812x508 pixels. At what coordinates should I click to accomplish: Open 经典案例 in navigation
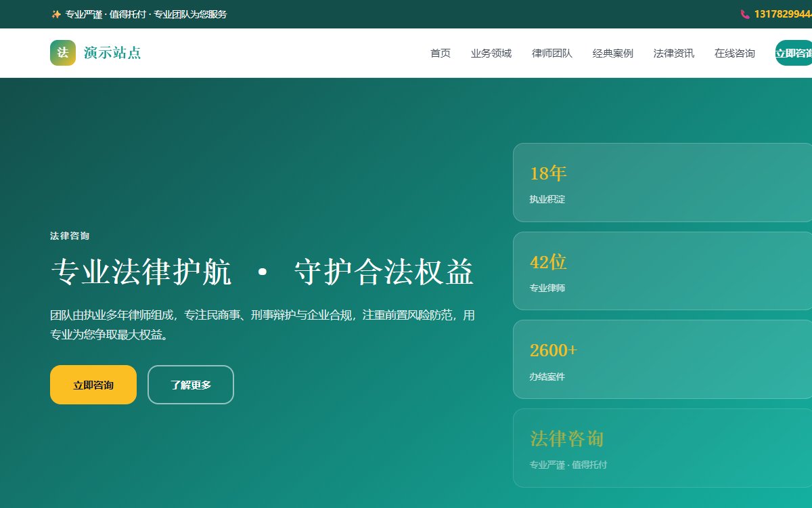tap(613, 53)
